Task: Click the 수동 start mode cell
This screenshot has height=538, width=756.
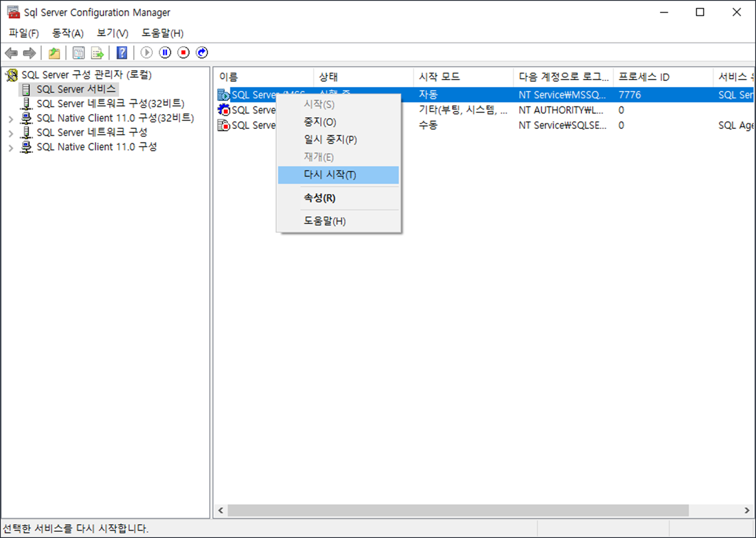Action: click(x=428, y=125)
